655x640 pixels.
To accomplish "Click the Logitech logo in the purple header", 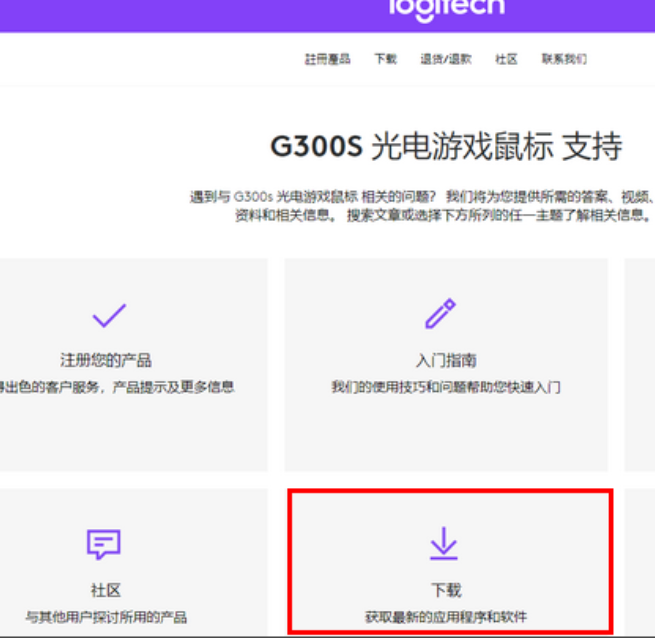I will click(x=446, y=10).
